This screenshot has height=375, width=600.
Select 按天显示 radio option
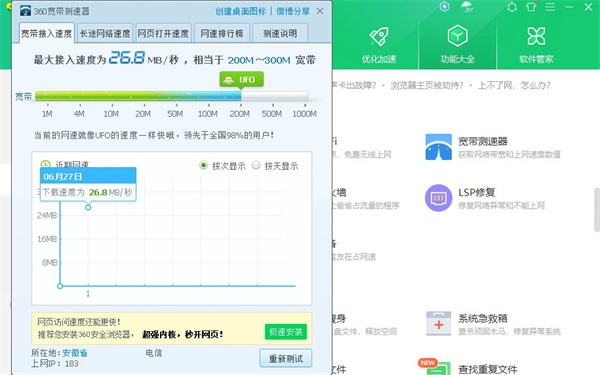[256, 165]
